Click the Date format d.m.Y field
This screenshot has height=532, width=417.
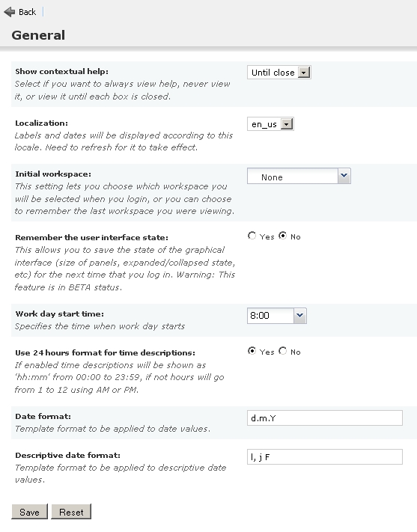point(325,418)
